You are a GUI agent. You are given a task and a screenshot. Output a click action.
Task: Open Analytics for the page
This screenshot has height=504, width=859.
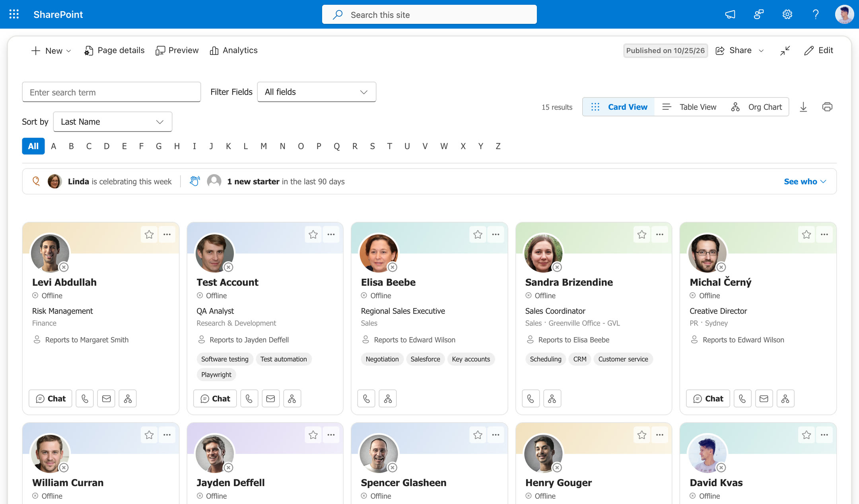tap(233, 50)
